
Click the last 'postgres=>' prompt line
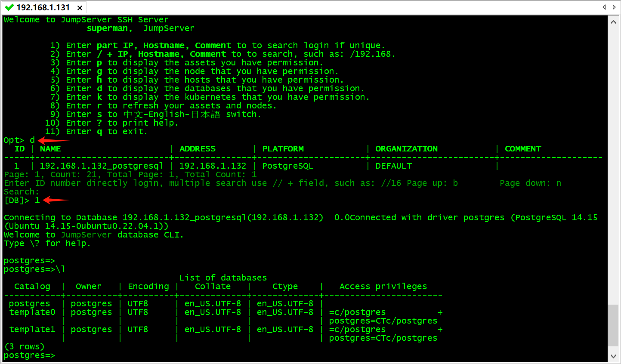(x=30, y=355)
